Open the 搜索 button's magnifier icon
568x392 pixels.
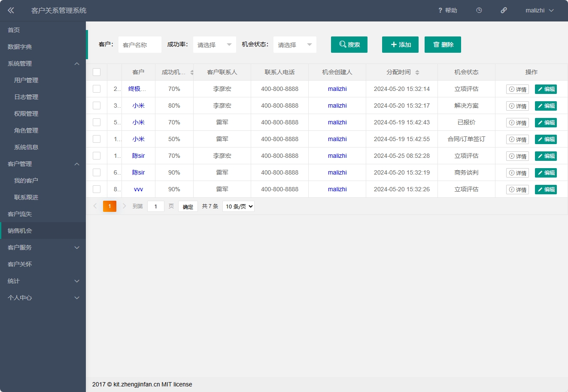tap(341, 44)
